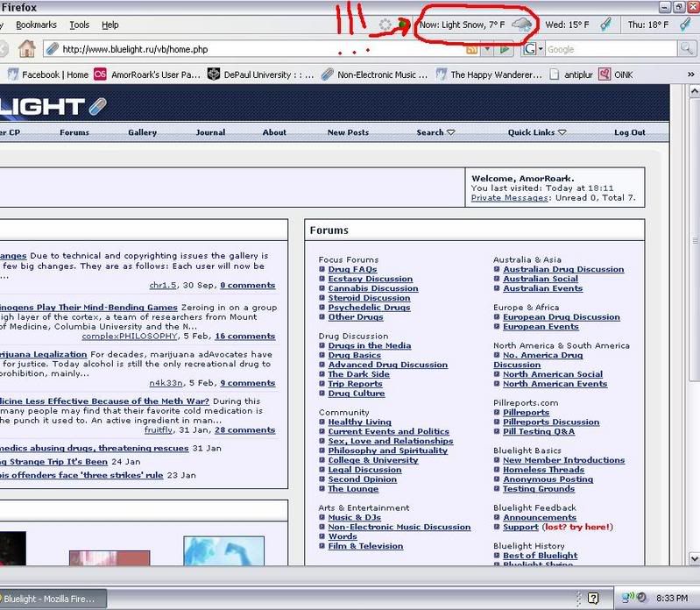The width and height of the screenshot is (700, 610).
Task: Click bullet icon beside Drug FAQs
Action: [322, 269]
